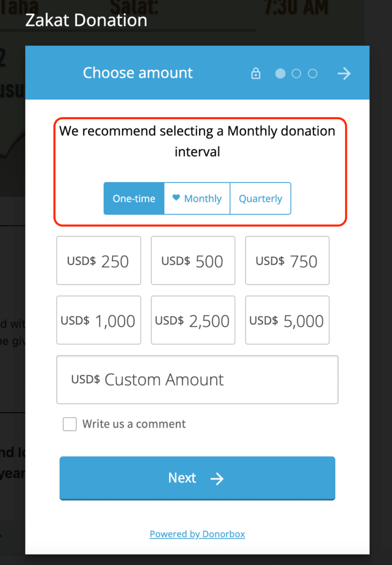
Task: Choose the USD$ 750 amount option
Action: pyautogui.click(x=287, y=261)
